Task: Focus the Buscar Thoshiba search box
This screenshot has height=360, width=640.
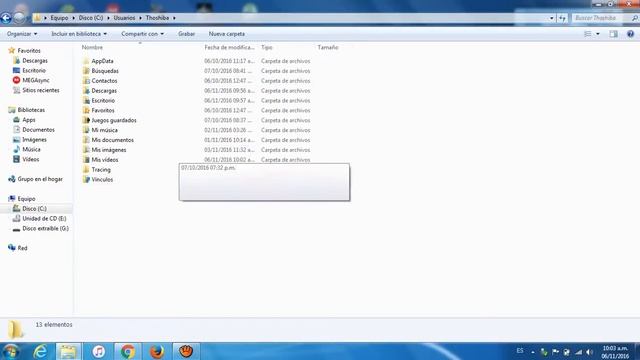Action: point(600,18)
